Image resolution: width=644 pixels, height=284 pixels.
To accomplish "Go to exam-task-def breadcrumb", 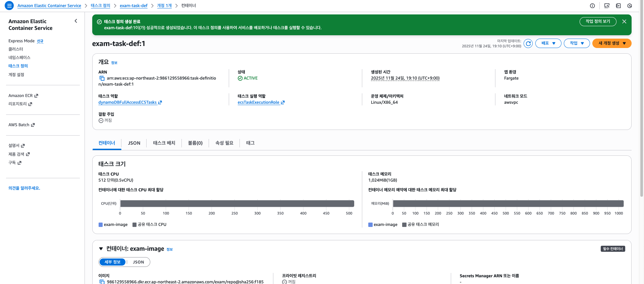I will pos(133,6).
